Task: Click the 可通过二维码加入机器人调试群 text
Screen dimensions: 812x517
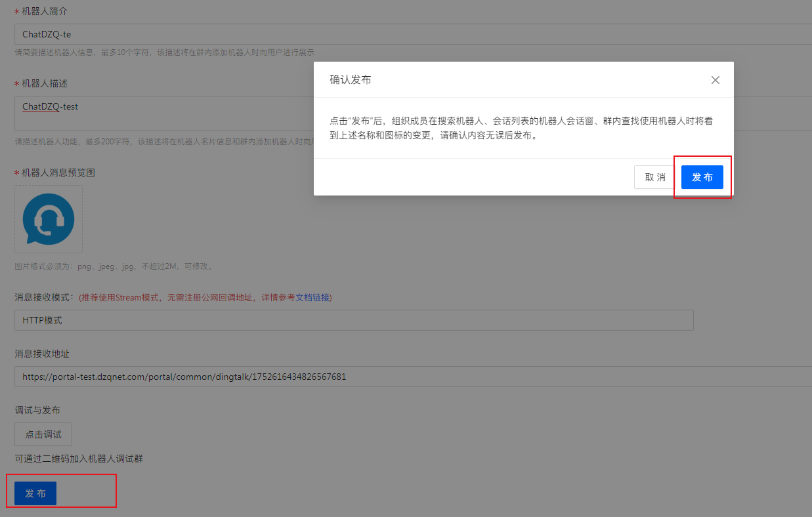Action: tap(79, 459)
